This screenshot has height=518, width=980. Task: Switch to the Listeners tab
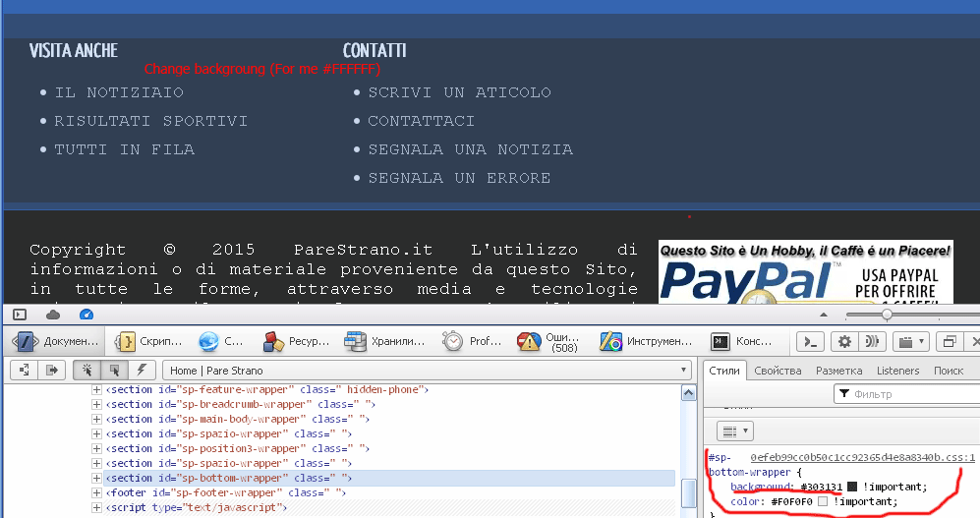click(897, 371)
